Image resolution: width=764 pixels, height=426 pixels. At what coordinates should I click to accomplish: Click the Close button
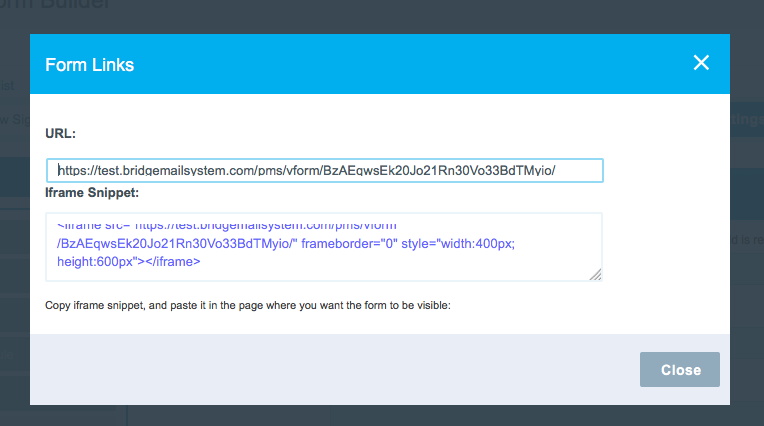tap(680, 369)
